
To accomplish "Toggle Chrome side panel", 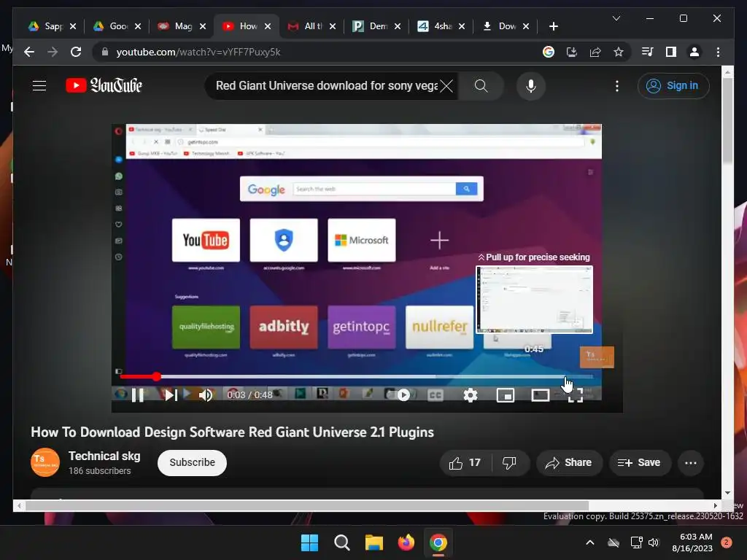I will [671, 52].
